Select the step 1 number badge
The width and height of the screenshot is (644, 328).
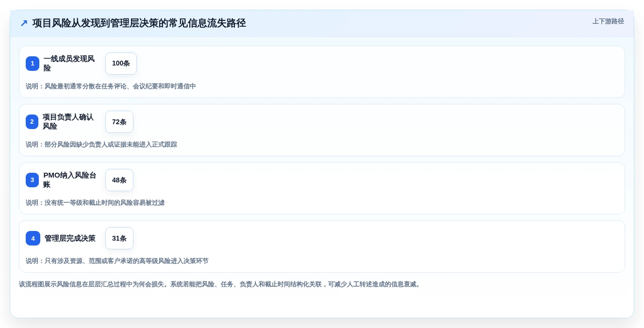33,64
